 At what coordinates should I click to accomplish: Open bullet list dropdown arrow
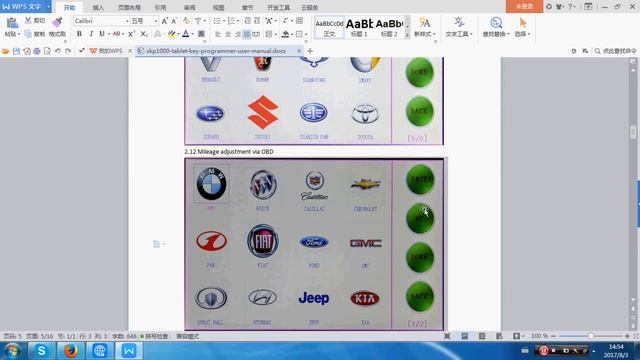tap(224, 21)
